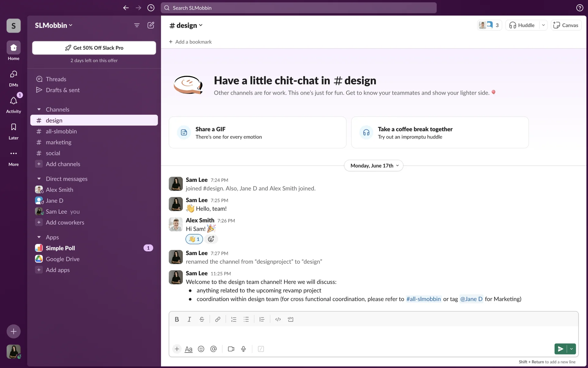The height and width of the screenshot is (368, 588).
Task: Switch to the marketing channel
Action: pos(58,142)
